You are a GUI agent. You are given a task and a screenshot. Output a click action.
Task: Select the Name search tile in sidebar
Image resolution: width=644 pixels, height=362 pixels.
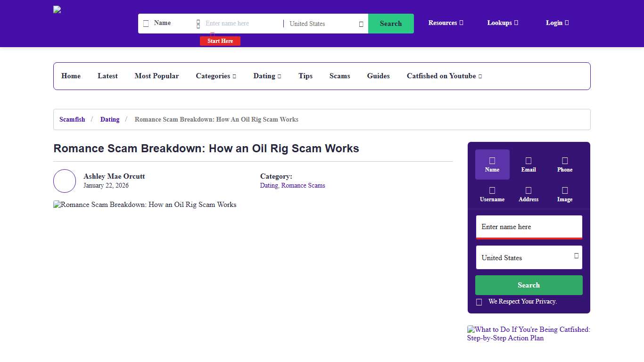(492, 164)
